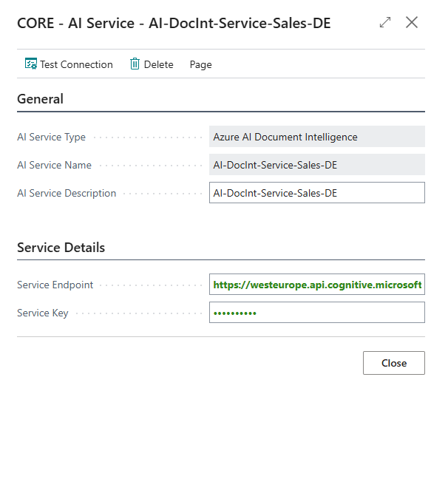Click the AI Service Description label

tap(67, 194)
